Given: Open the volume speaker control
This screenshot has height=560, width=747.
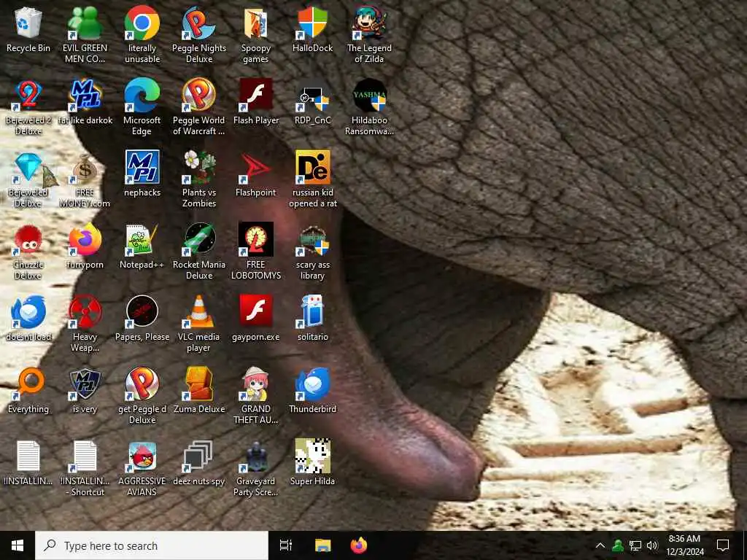Looking at the screenshot, I should (x=652, y=545).
